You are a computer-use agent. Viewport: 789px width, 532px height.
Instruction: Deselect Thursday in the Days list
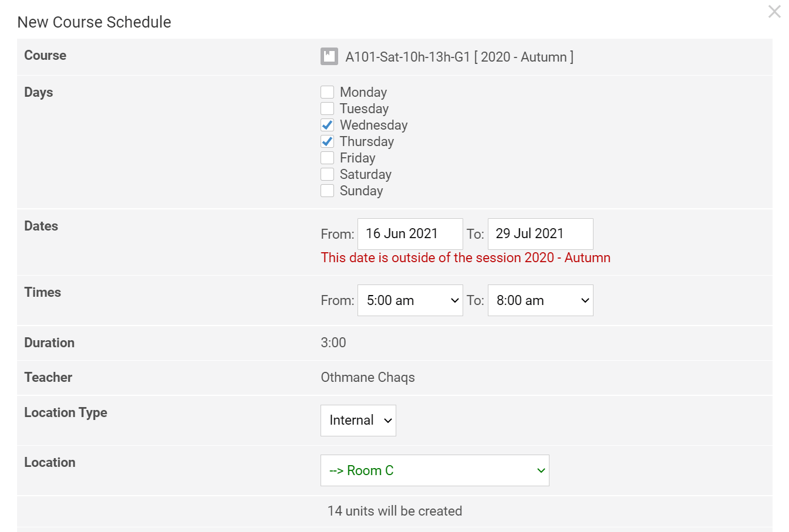pyautogui.click(x=328, y=141)
